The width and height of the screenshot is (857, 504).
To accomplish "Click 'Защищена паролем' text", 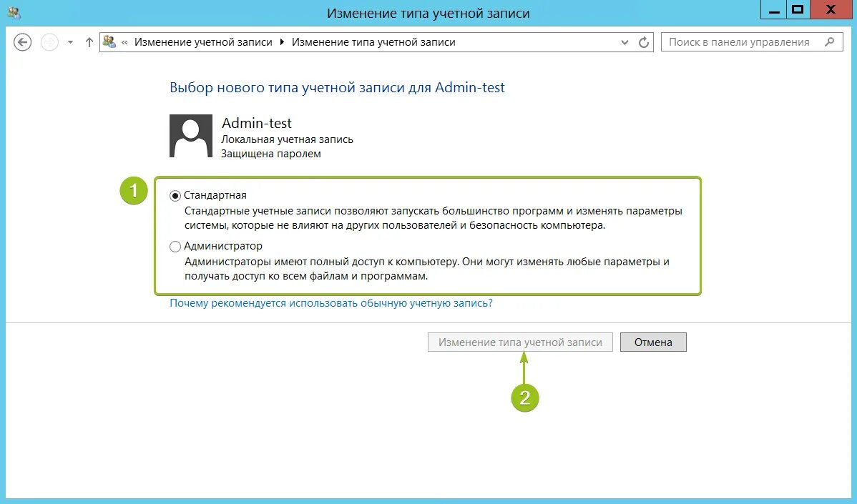I will coord(271,154).
